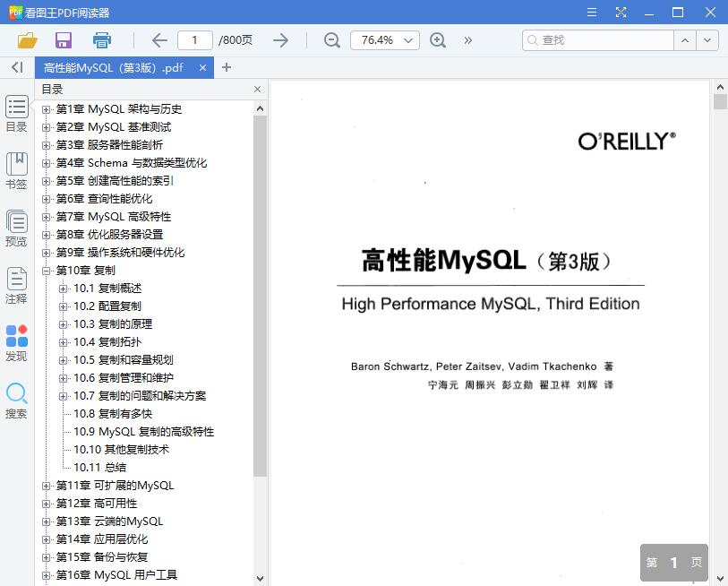
Task: Go to next page arrow
Action: click(280, 40)
